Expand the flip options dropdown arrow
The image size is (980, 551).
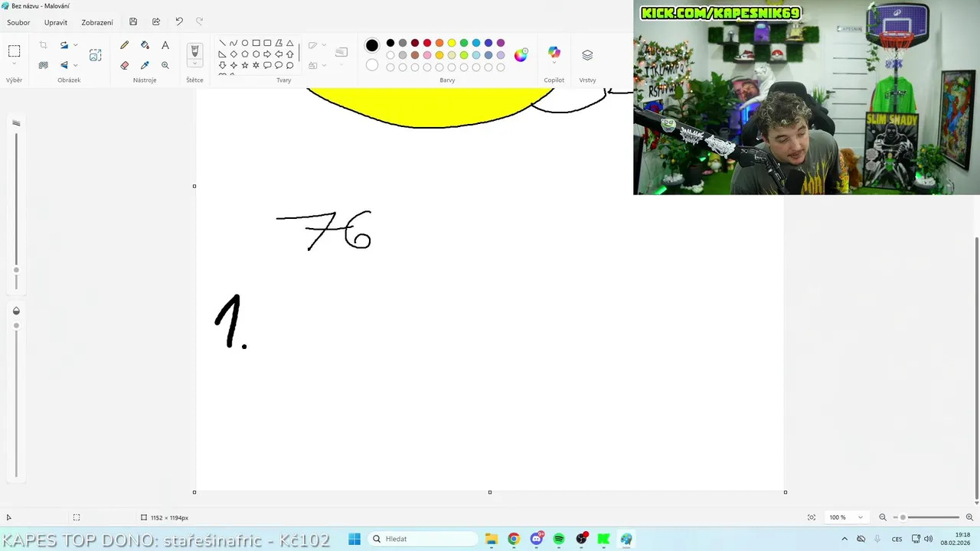(x=75, y=65)
